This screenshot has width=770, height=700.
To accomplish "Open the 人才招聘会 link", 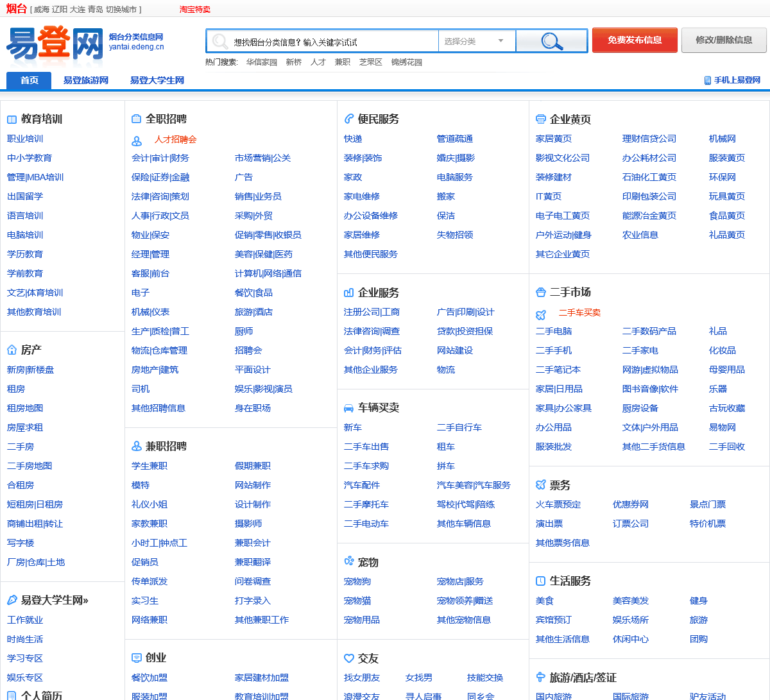I will 175,139.
